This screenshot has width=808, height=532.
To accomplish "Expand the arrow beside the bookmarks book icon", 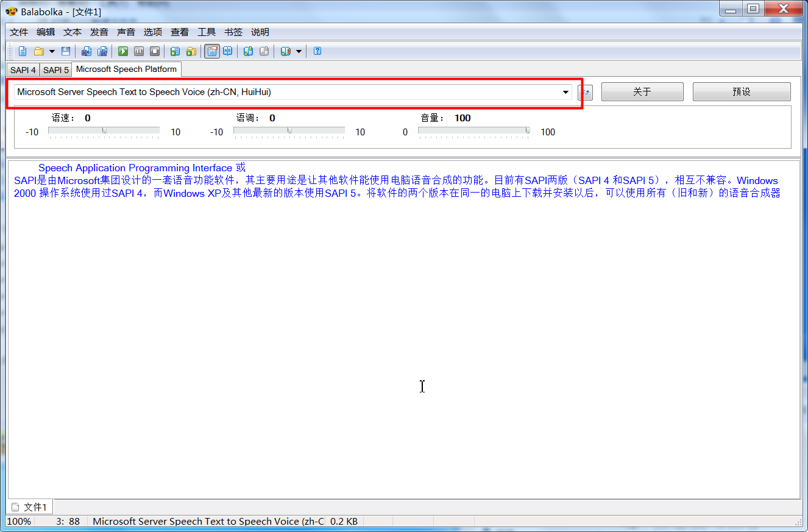I will (299, 51).
